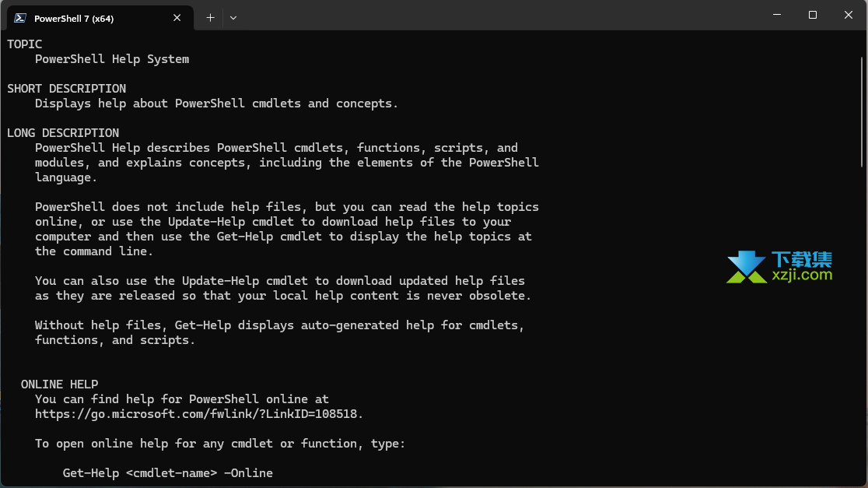
Task: Click the PowerShell icon on the tab
Action: pyautogui.click(x=20, y=18)
